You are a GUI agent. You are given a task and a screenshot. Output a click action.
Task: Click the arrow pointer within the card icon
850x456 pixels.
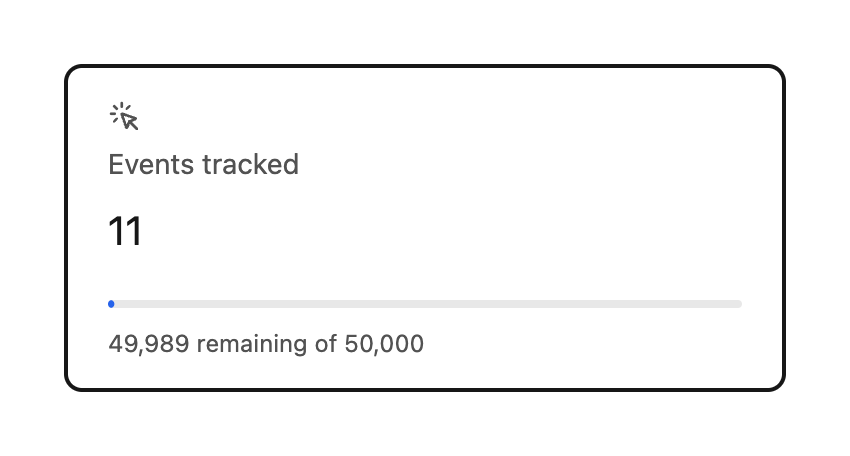tap(129, 122)
